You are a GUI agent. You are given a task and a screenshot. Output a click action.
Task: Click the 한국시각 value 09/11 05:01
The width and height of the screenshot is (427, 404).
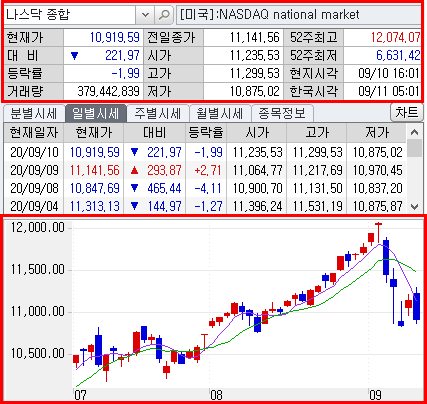(x=389, y=91)
